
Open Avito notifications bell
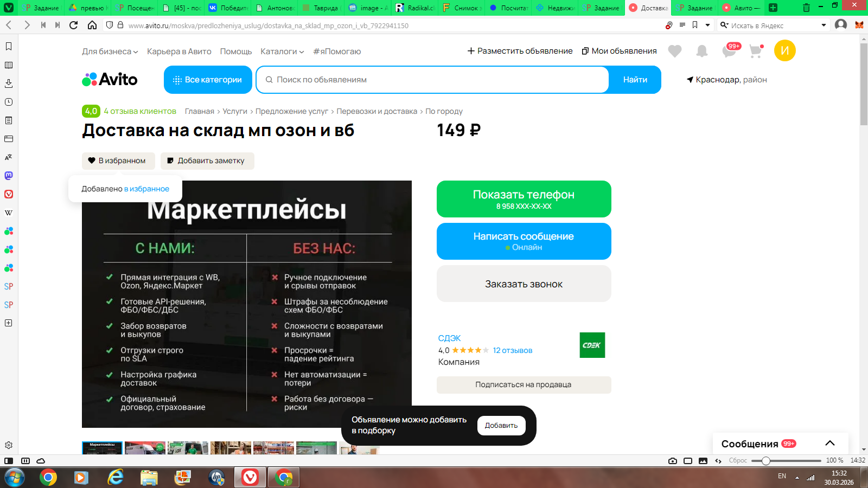(702, 51)
